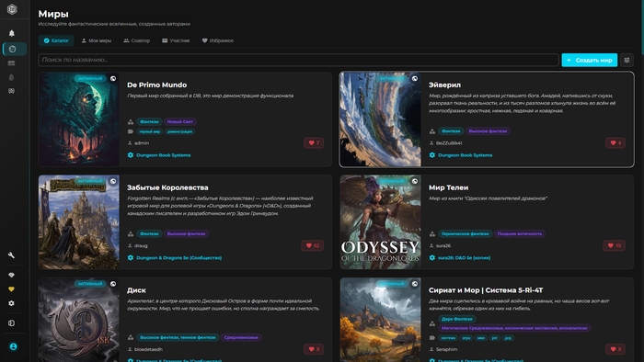
Task: Click author name BeZZuBik41
Action: pyautogui.click(x=449, y=143)
